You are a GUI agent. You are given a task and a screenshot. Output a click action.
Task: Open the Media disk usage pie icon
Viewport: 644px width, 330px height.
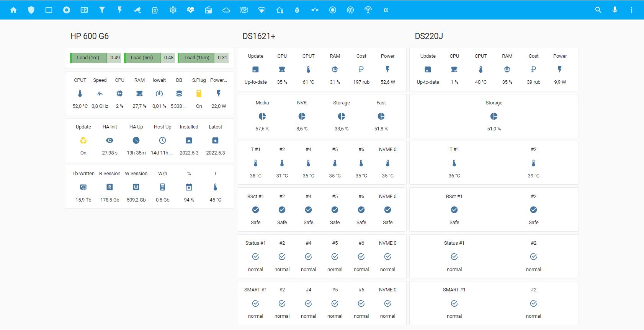(262, 116)
